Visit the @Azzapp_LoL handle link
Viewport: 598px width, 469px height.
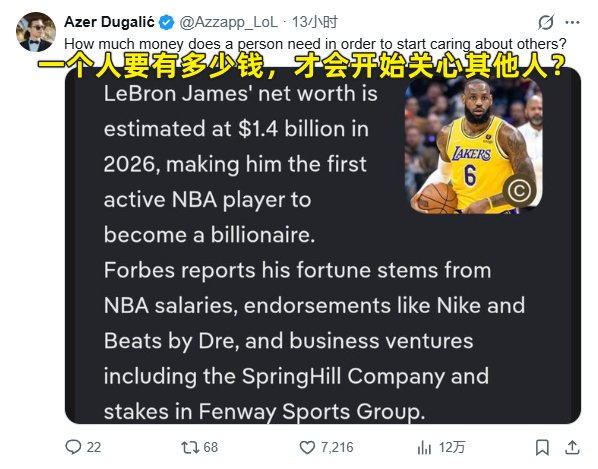228,22
